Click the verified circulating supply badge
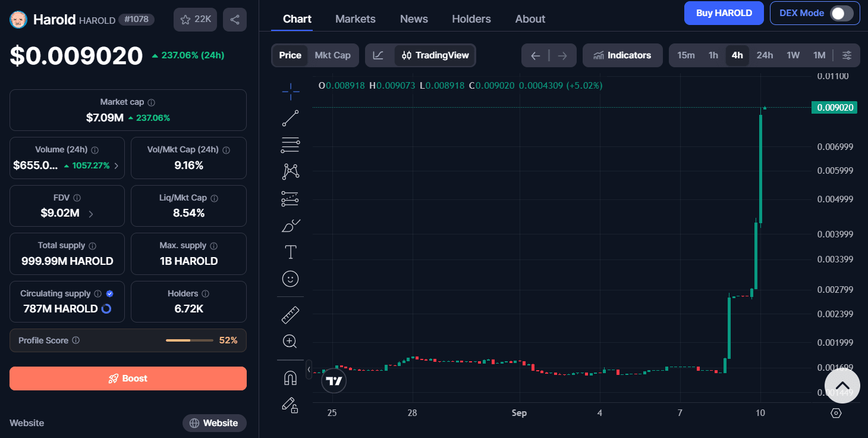This screenshot has width=868, height=438. [x=109, y=294]
